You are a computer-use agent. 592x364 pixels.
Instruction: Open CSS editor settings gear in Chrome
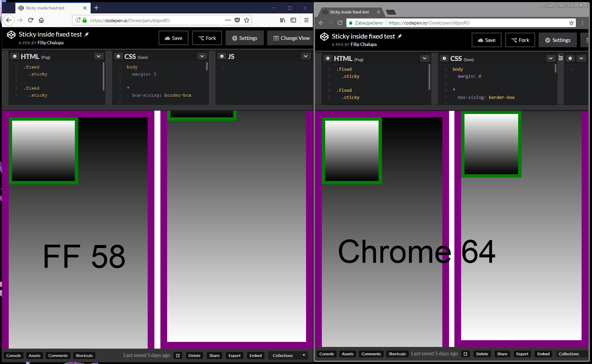tap(444, 58)
